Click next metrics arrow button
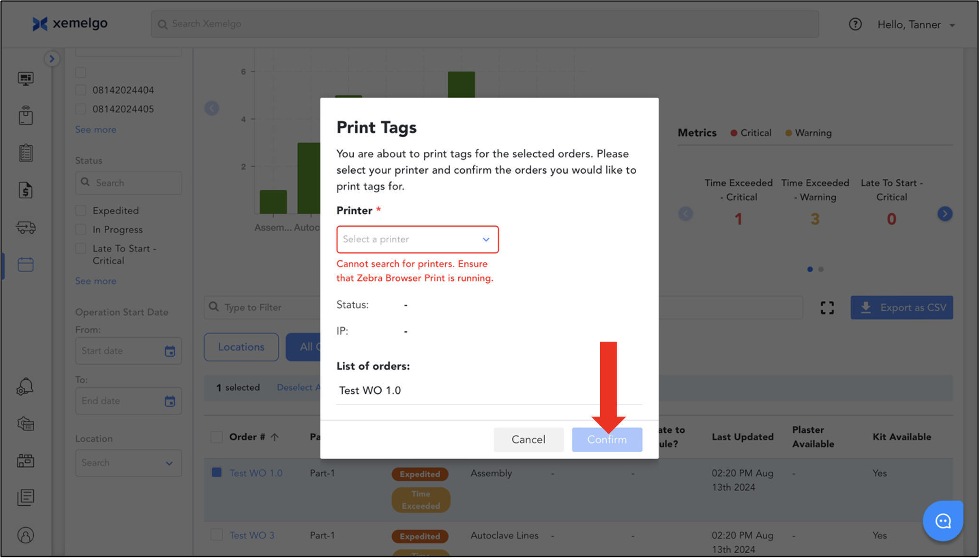 pos(944,214)
